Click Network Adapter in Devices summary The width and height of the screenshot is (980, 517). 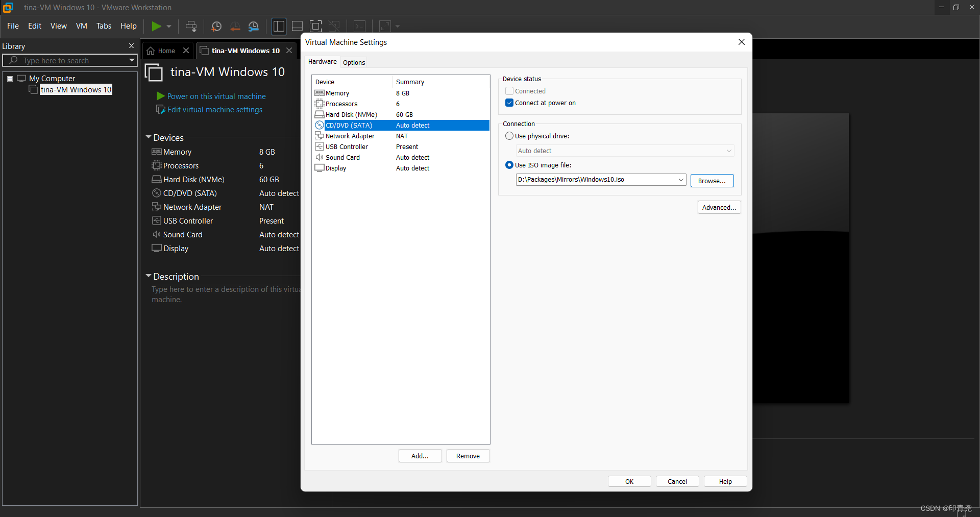[192, 207]
